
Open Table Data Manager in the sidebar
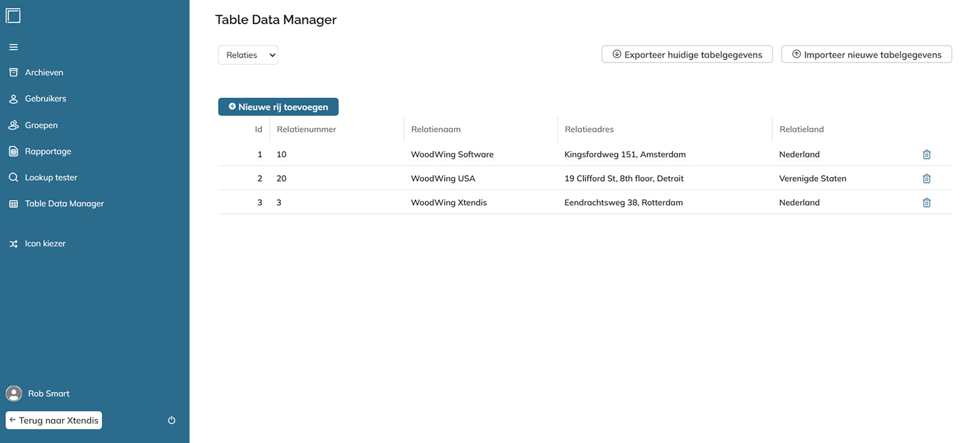pos(65,204)
